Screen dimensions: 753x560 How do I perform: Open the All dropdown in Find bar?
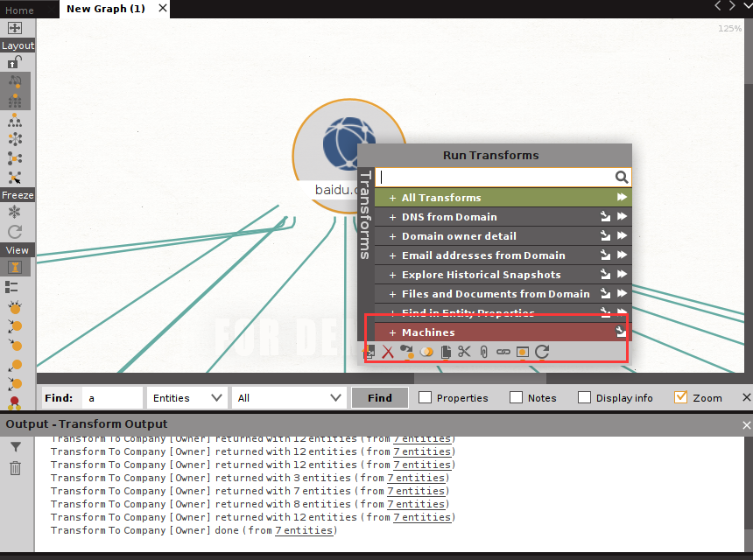pos(289,398)
